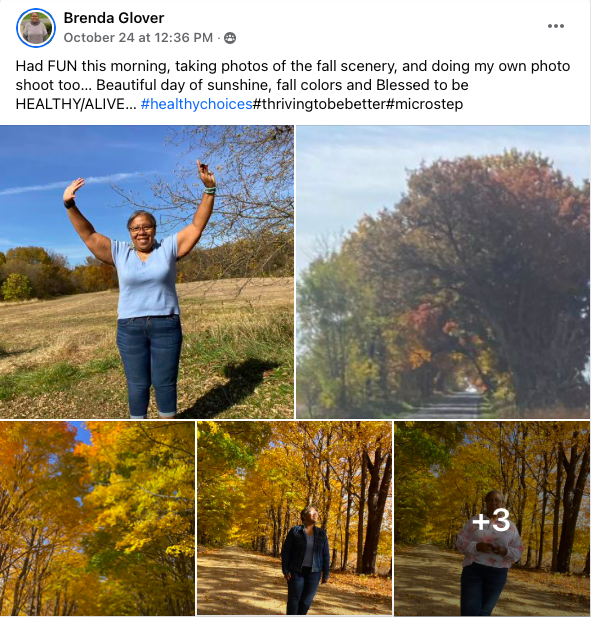Open the October 24 post timestamp
Image resolution: width=591 pixels, height=617 pixels.
[x=138, y=38]
